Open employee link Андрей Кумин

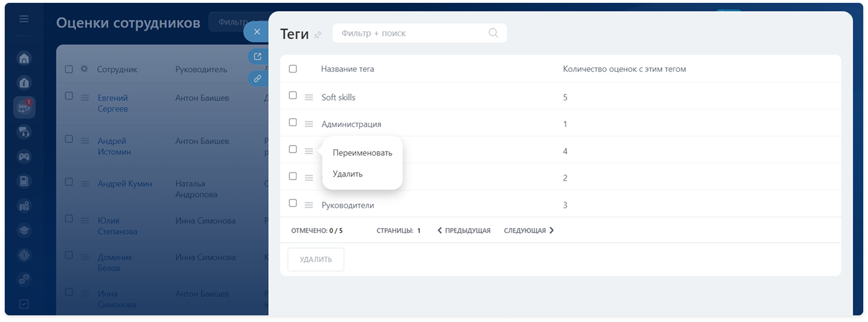coord(125,184)
